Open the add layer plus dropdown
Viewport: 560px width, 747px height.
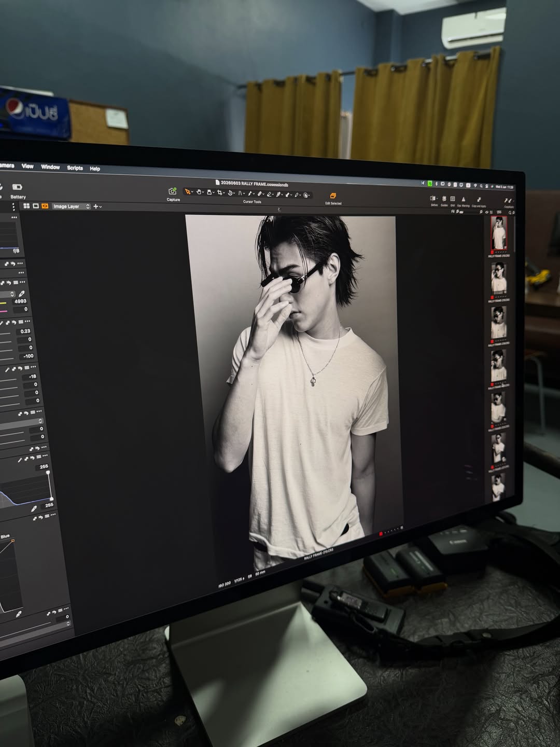tap(97, 206)
